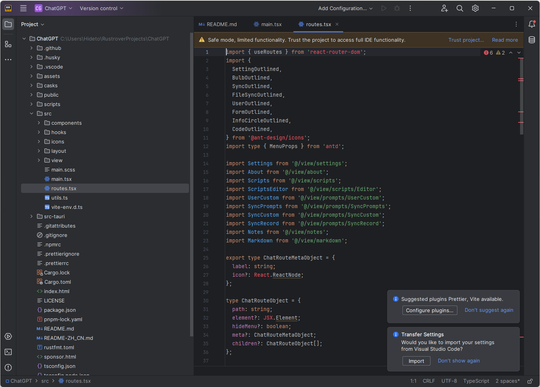Click Don't suggest again link

[x=489, y=310]
